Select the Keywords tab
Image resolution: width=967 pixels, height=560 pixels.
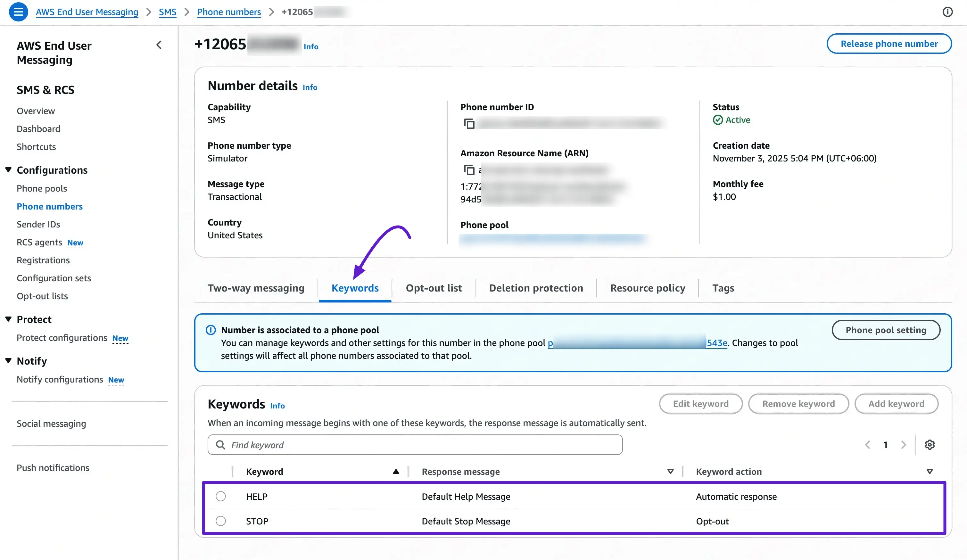point(355,288)
